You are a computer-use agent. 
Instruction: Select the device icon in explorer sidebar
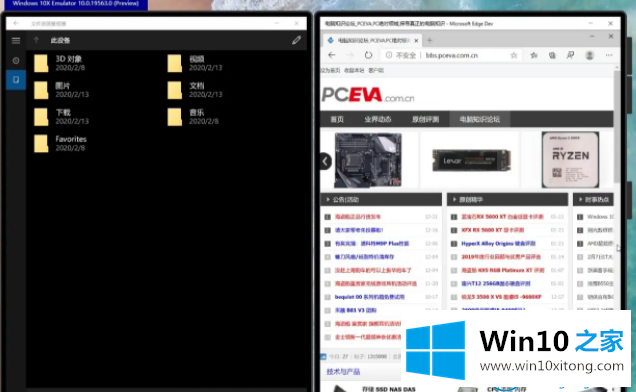click(16, 80)
